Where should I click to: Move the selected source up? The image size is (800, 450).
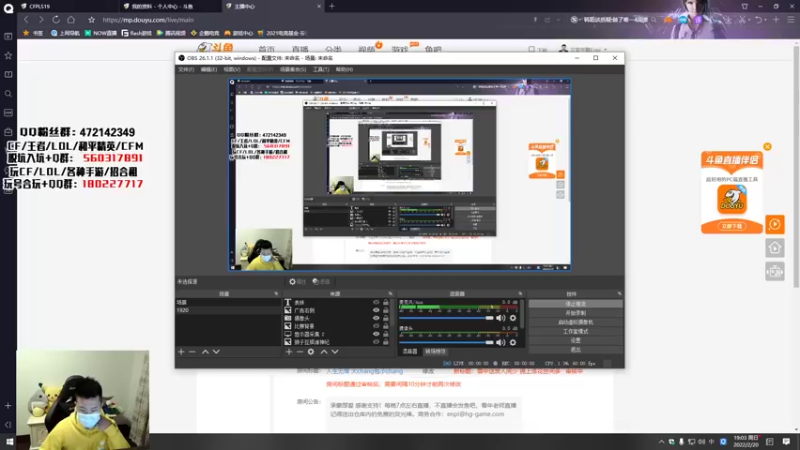point(324,352)
